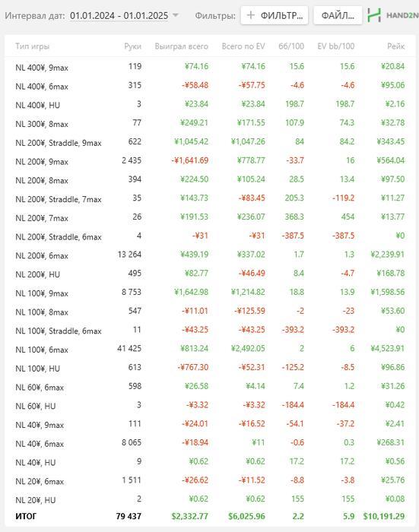The height and width of the screenshot is (532, 419).
Task: Select the NL 100¥, 6max row
Action: pyautogui.click(x=210, y=349)
